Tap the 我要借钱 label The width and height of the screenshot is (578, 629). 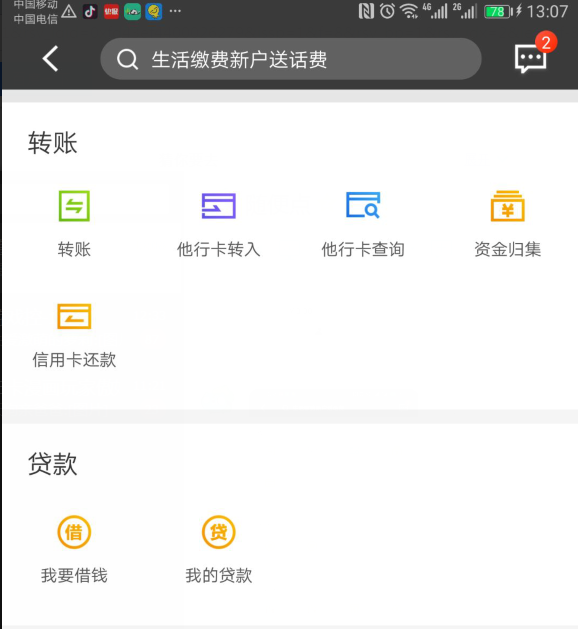point(74,575)
